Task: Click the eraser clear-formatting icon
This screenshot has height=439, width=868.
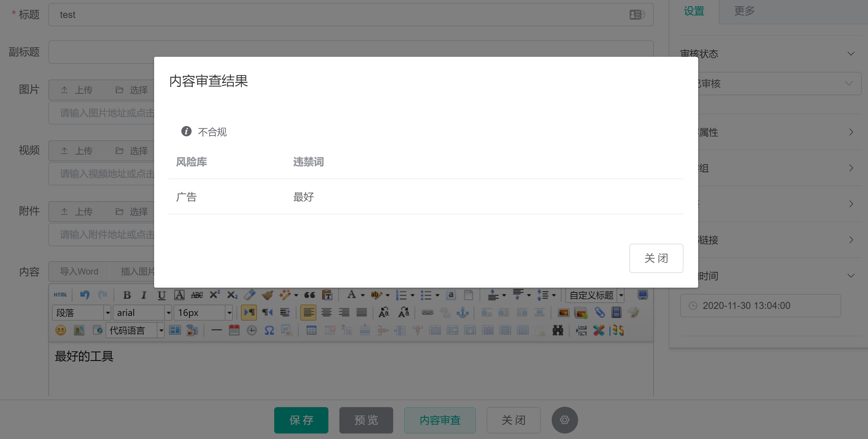Action: pyautogui.click(x=250, y=295)
